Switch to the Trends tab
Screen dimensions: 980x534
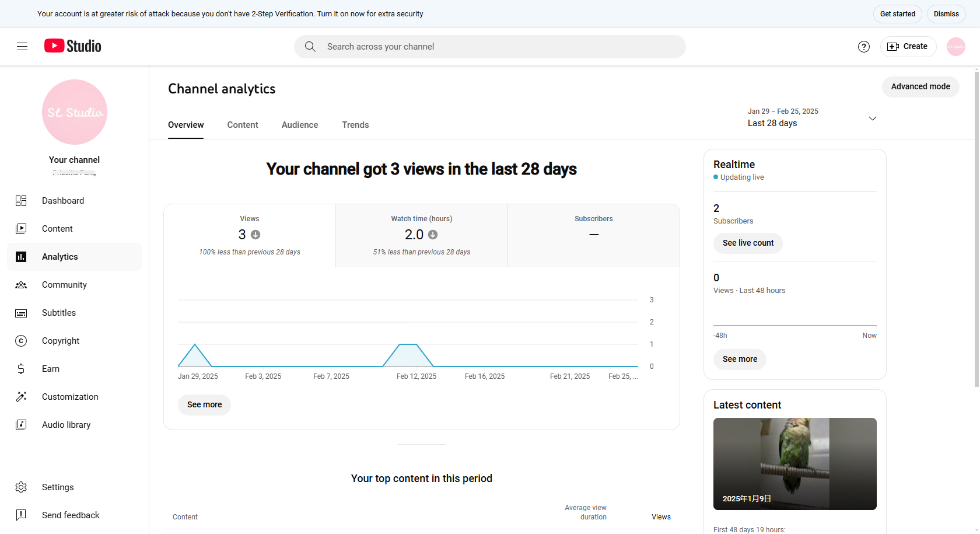355,124
